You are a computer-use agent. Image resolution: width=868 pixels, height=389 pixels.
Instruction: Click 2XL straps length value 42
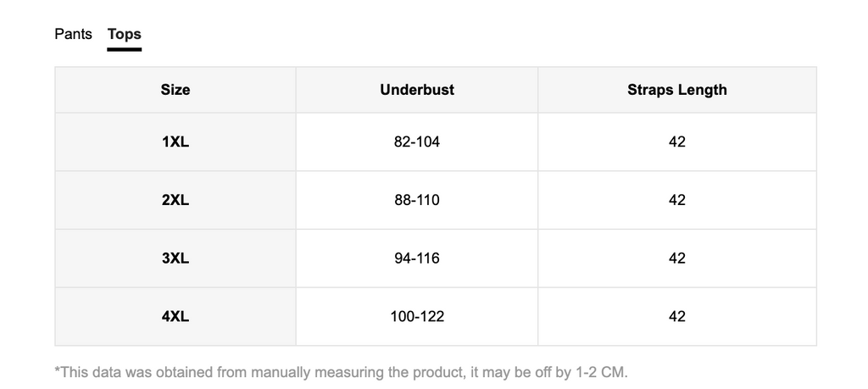tap(677, 200)
